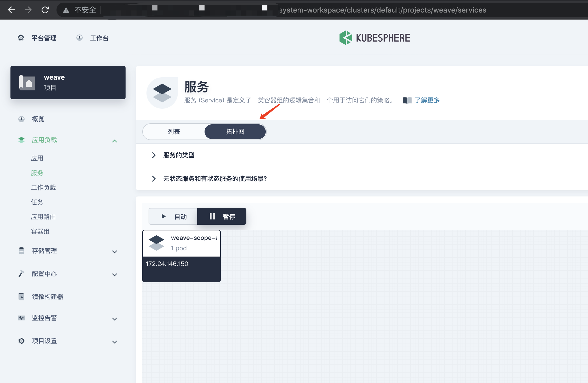Open 工作负载 in the sidebar

[x=43, y=188]
